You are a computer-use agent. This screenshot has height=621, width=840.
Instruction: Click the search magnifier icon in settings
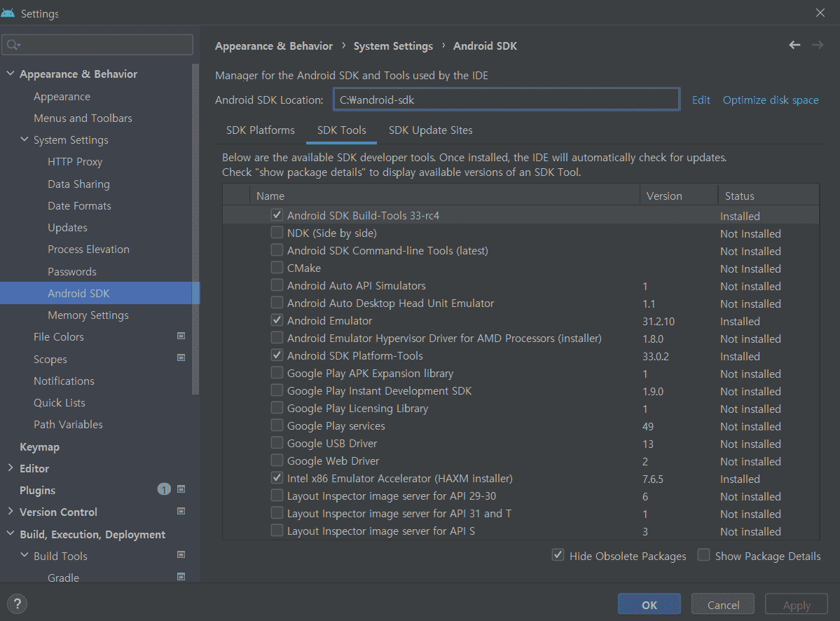13,45
